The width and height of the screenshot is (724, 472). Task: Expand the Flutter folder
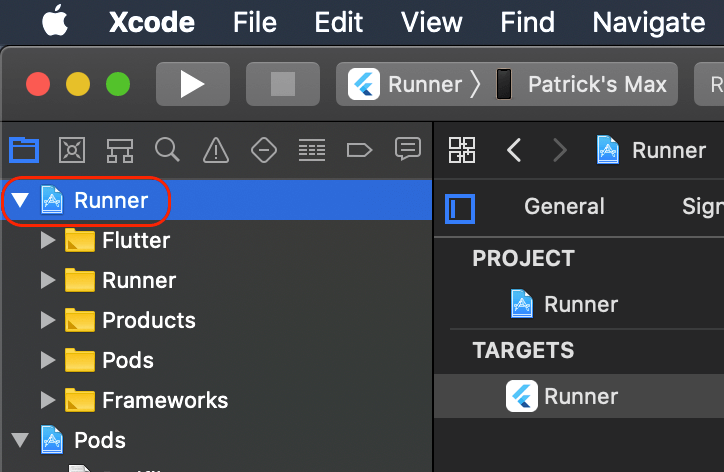click(x=47, y=241)
